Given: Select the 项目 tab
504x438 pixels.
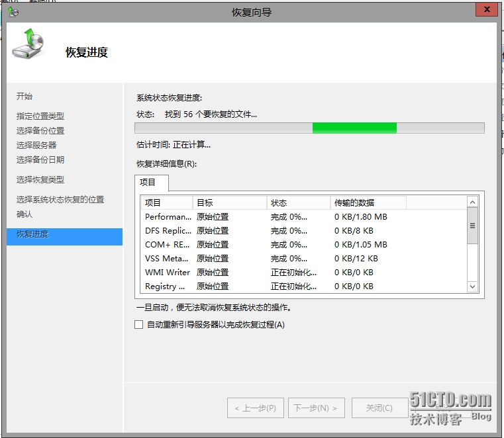Looking at the screenshot, I should pos(152,183).
